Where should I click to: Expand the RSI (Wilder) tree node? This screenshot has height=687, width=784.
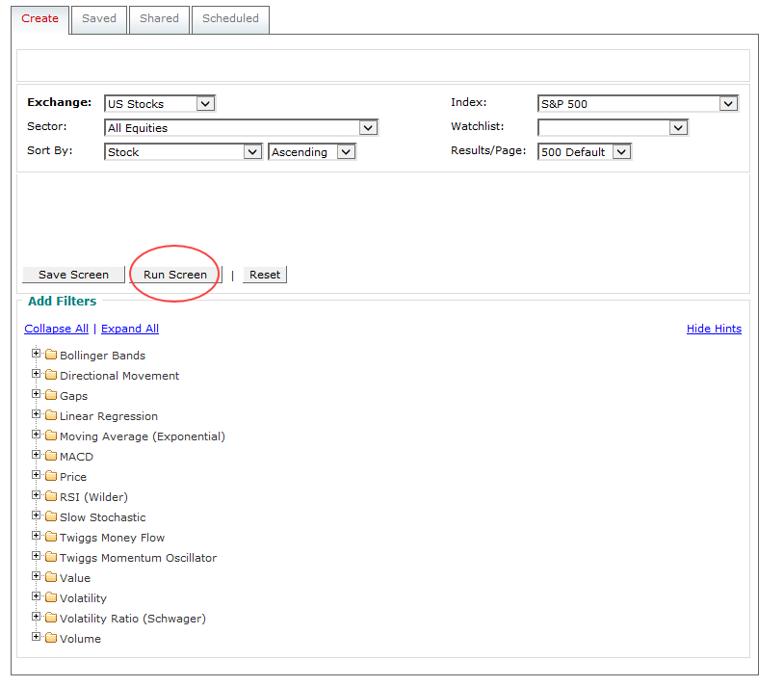tap(37, 495)
